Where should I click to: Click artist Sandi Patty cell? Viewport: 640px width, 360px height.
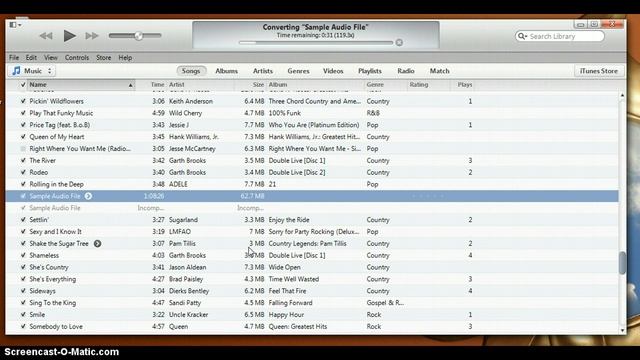point(184,303)
